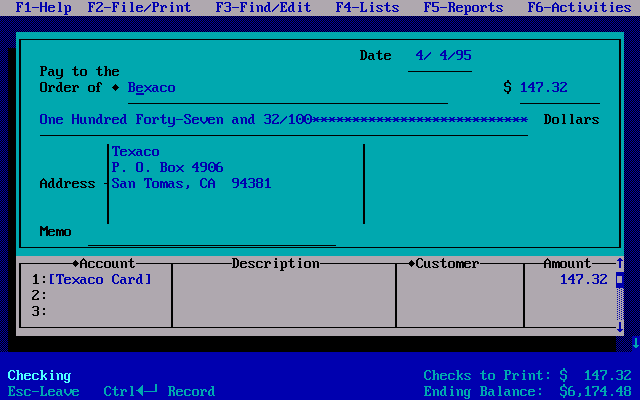Click the Ending Balance value $6,174.48
The width and height of the screenshot is (640, 400).
pos(596,391)
